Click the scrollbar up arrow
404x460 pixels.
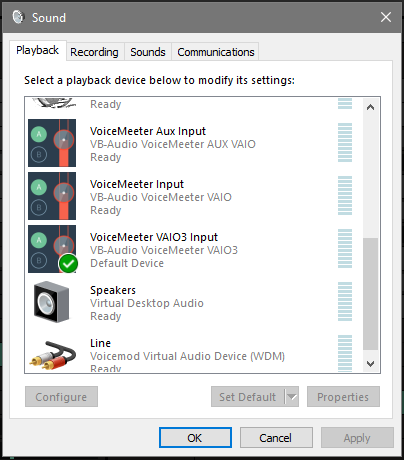coord(370,107)
